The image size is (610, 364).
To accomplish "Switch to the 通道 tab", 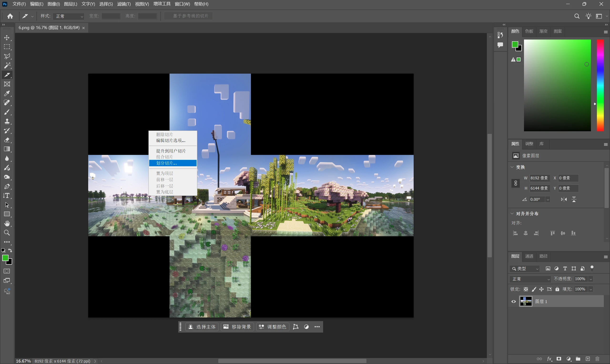I will click(x=529, y=256).
